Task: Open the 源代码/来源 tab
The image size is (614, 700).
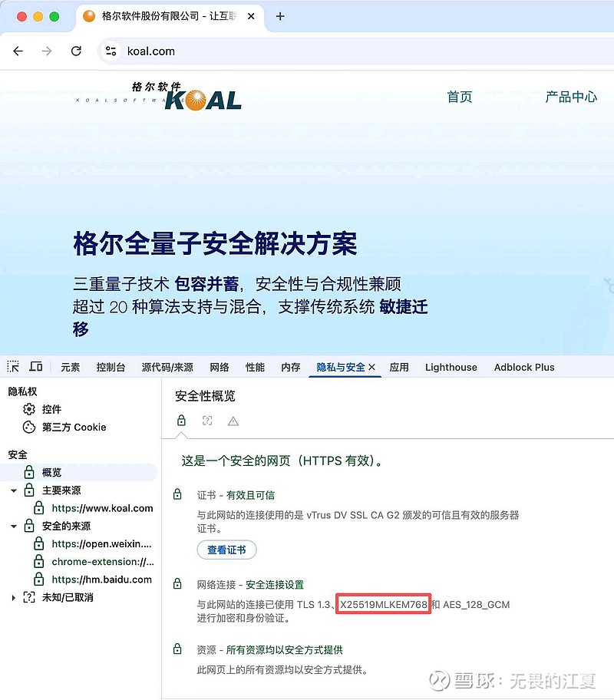Action: (x=167, y=368)
